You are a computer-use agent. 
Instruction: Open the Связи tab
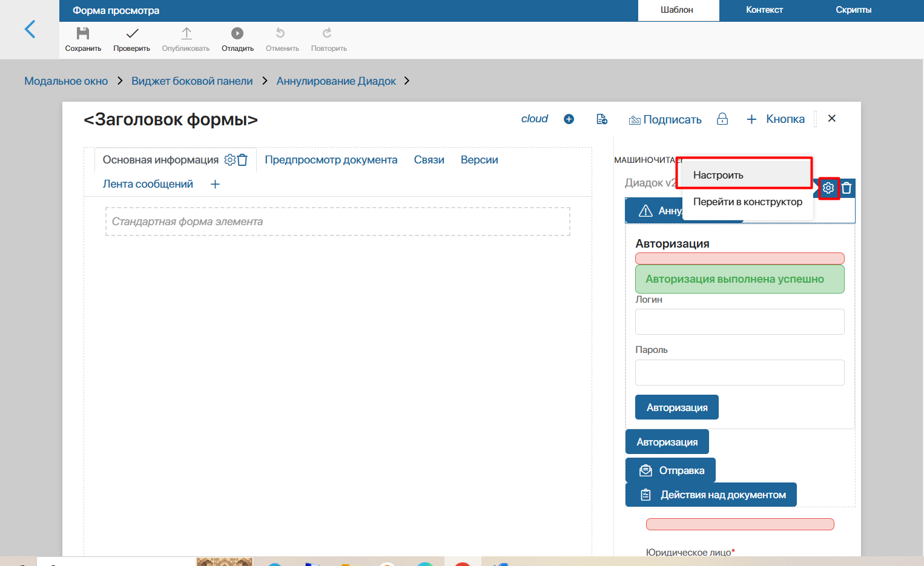(429, 160)
